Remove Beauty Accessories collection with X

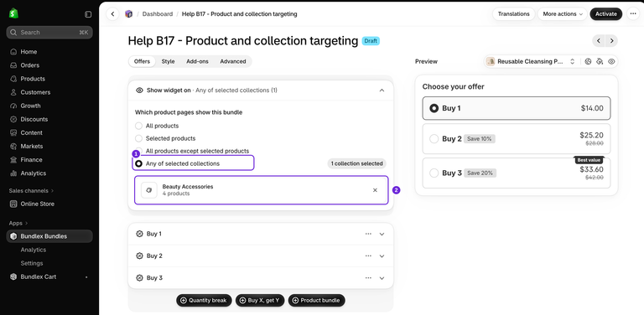(375, 190)
